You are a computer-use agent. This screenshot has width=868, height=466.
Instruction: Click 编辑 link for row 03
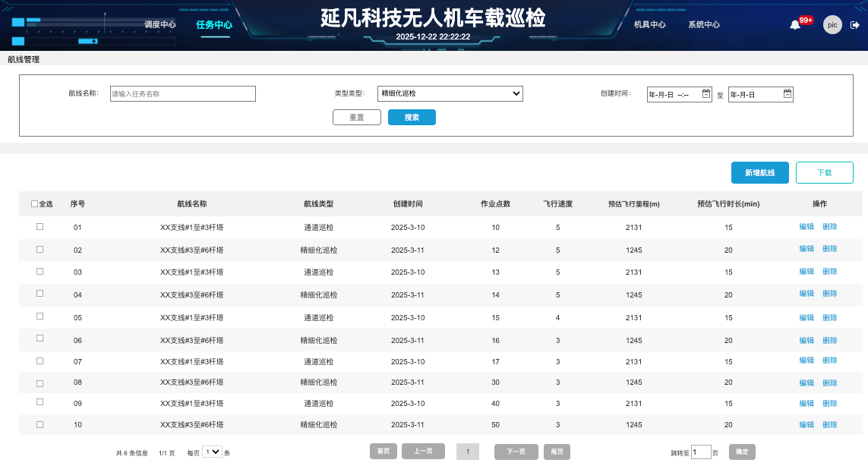(x=806, y=272)
